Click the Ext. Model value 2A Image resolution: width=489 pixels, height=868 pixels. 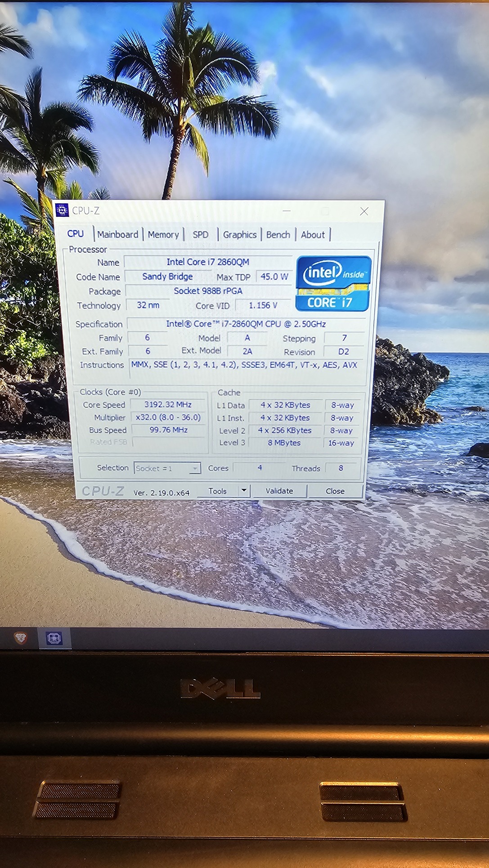247,351
